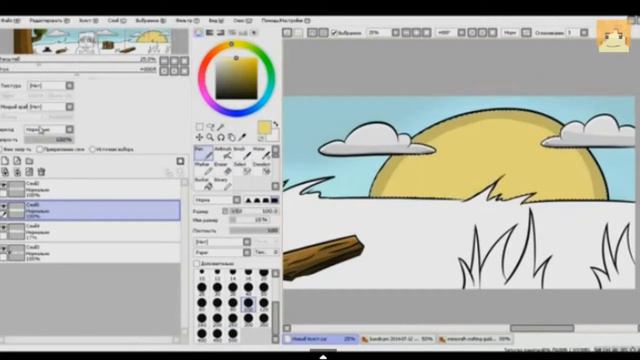This screenshot has height=360, width=640.
Task: Open the stabilizer value dropdown in toolbar
Action: click(x=584, y=33)
